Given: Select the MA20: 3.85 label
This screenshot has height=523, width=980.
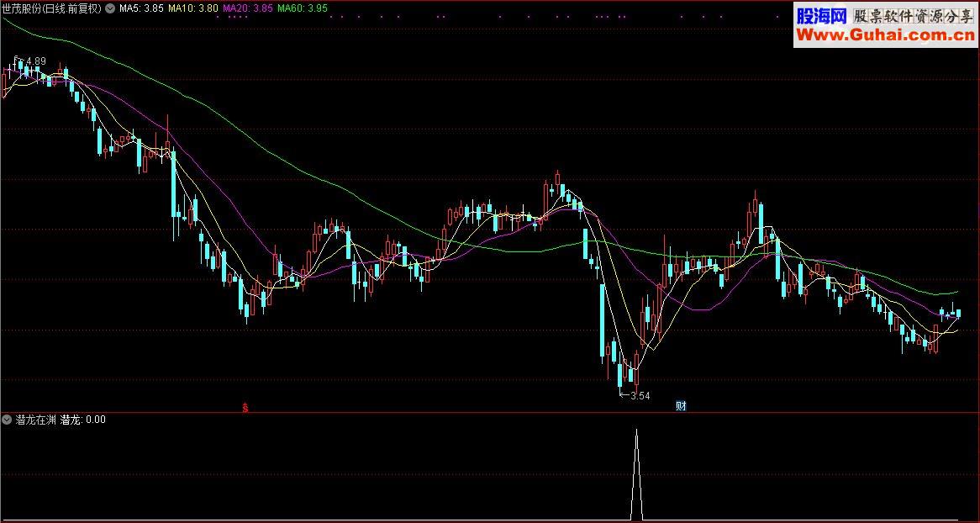Looking at the screenshot, I should coord(248,8).
